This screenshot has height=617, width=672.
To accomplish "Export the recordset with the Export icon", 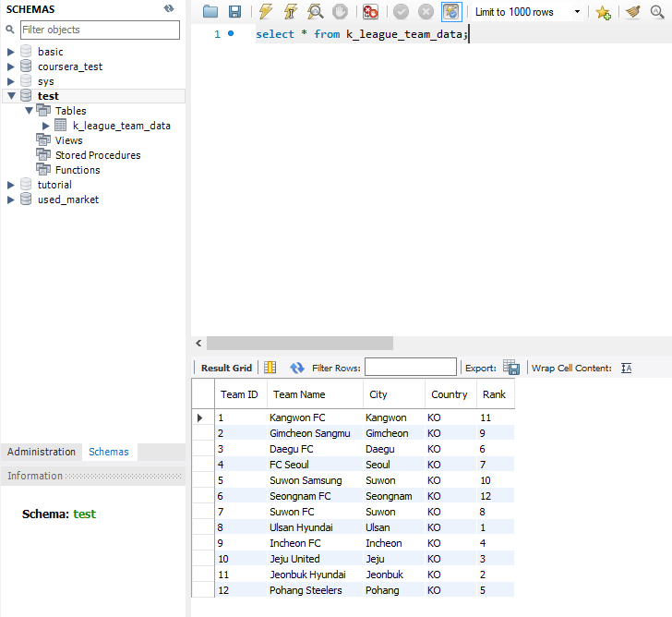I will point(511,368).
